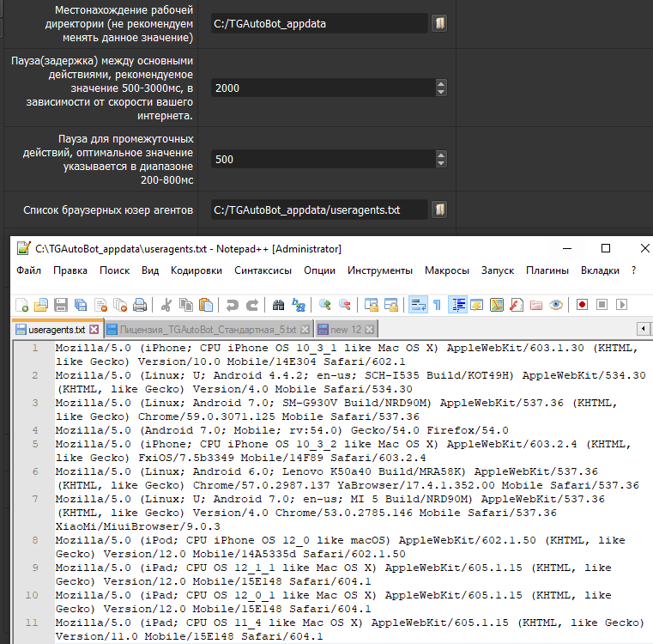653x644 pixels.
Task: Click the New file icon in Notepad++ toolbar
Action: pyautogui.click(x=22, y=304)
